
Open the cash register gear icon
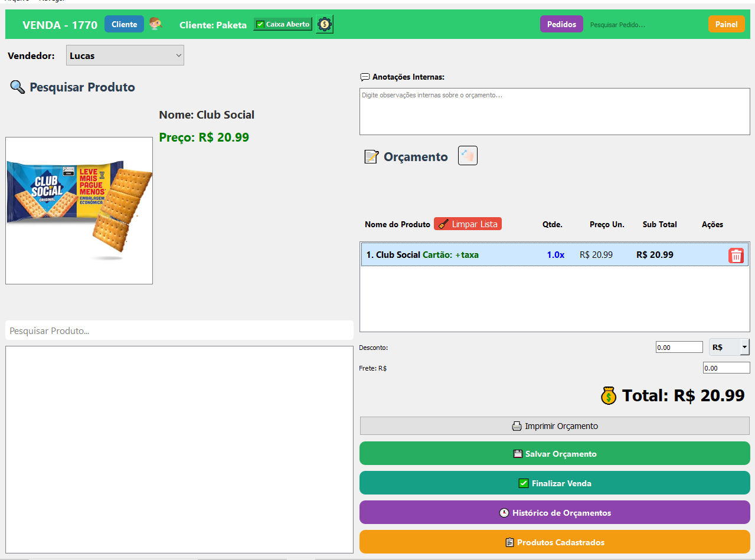(324, 24)
